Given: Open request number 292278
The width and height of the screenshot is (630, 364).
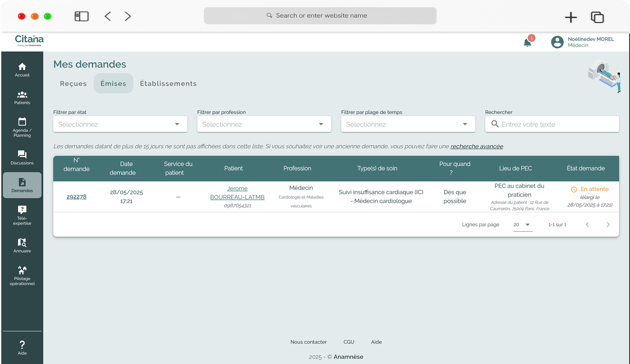Looking at the screenshot, I should tap(76, 196).
